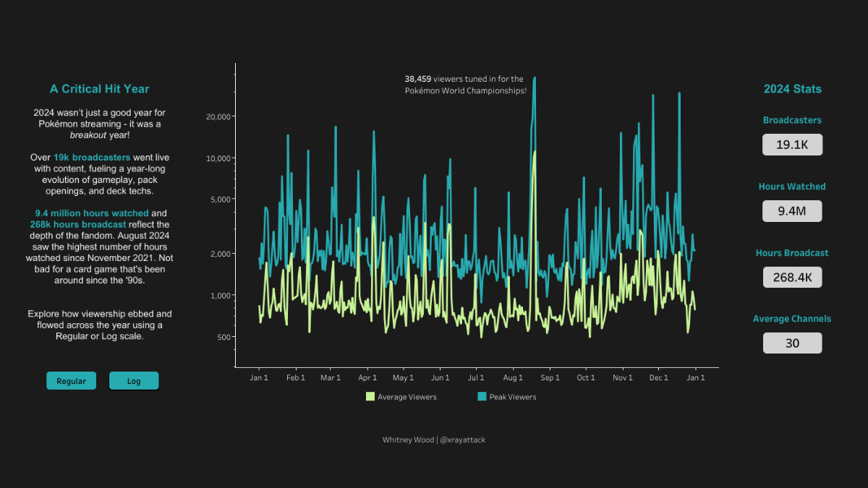Click the Apr 1 x-axis label
868x488 pixels.
click(x=367, y=378)
